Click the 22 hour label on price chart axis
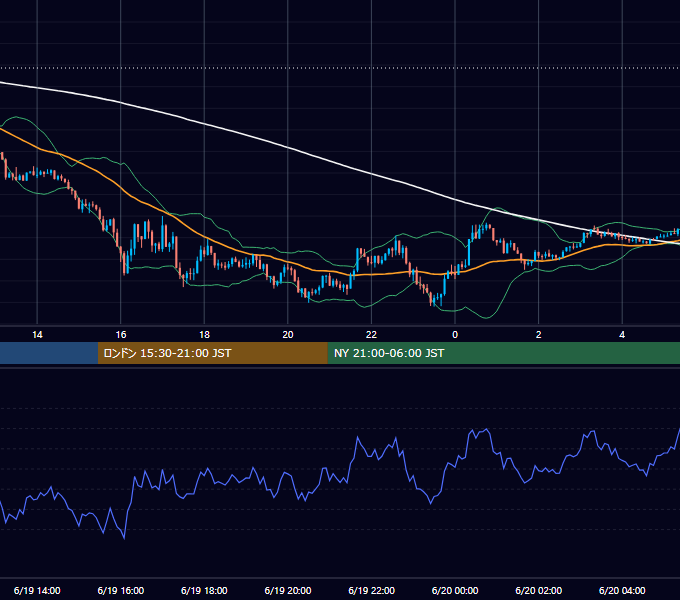680x600 pixels. 371,335
